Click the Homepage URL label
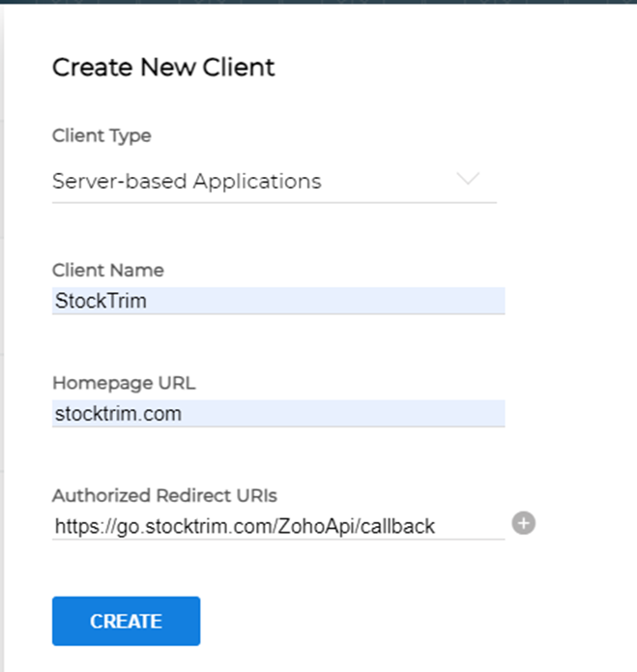This screenshot has width=637, height=672. (123, 383)
